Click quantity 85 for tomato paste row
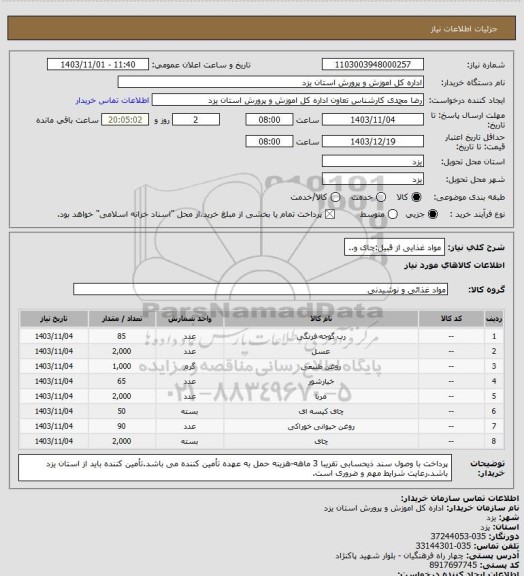 tap(122, 336)
